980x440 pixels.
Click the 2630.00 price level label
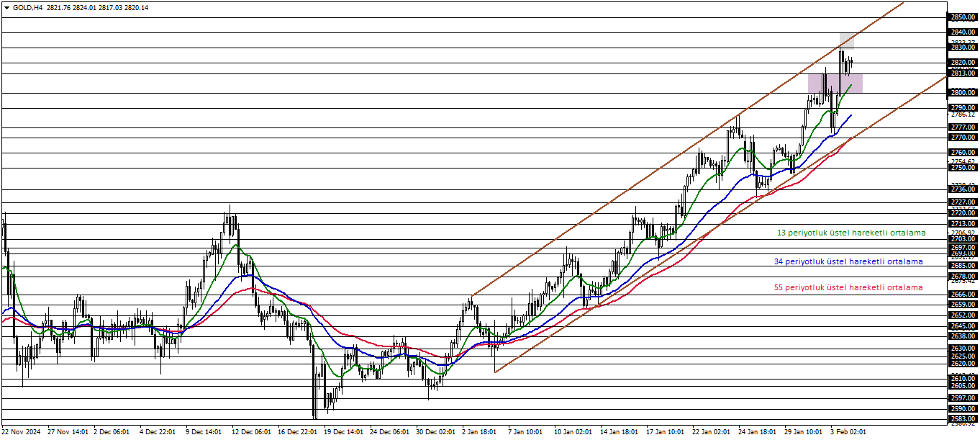(x=963, y=349)
